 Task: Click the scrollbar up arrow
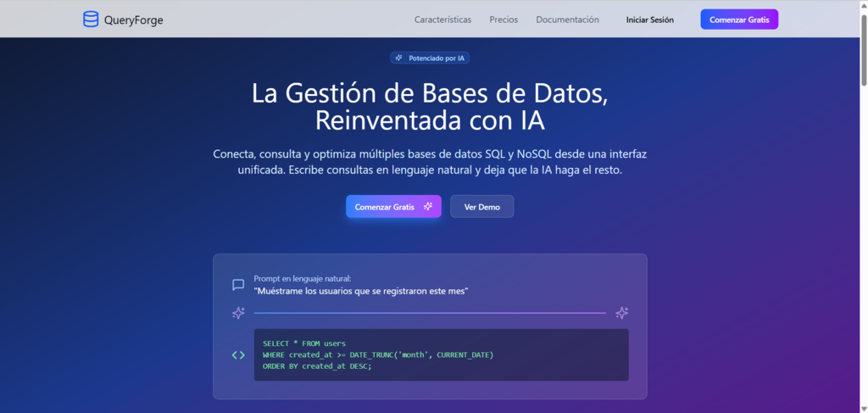pos(863,5)
